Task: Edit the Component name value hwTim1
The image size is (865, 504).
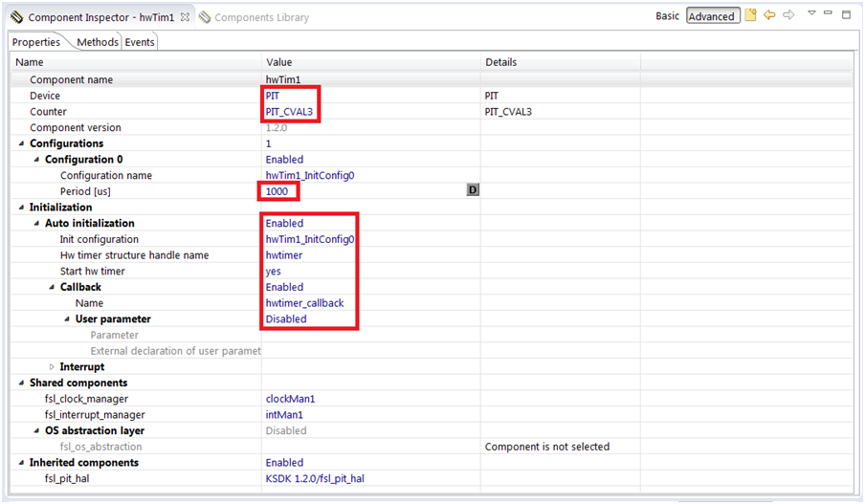Action: [x=283, y=79]
